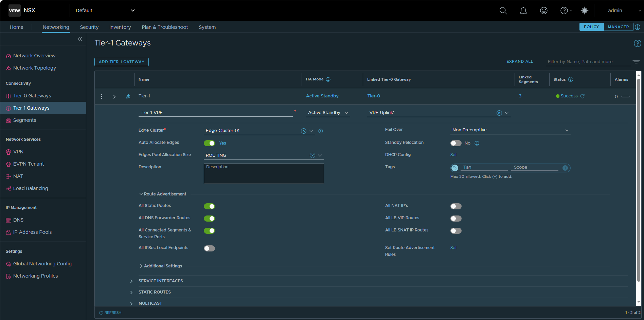Clear the Edge-Cluster-01 selection

(304, 131)
